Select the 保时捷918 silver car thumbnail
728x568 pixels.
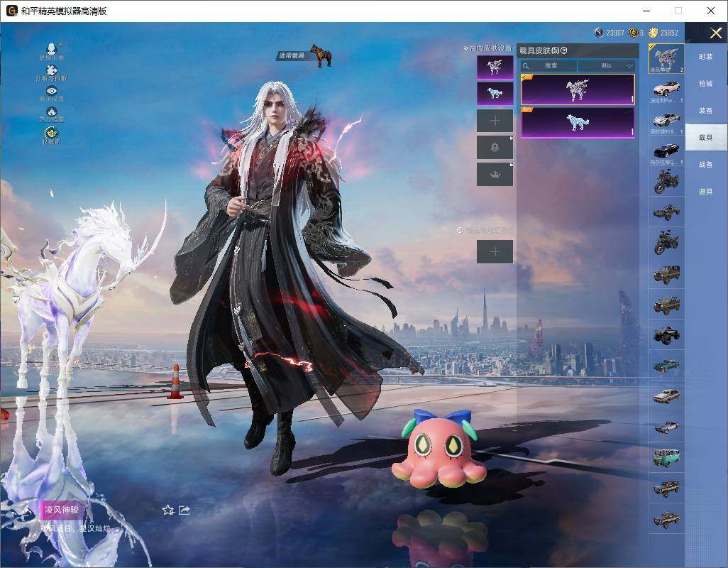pyautogui.click(x=666, y=121)
